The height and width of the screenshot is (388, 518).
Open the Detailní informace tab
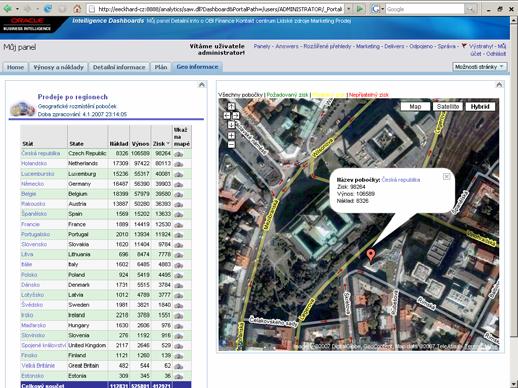coord(119,67)
